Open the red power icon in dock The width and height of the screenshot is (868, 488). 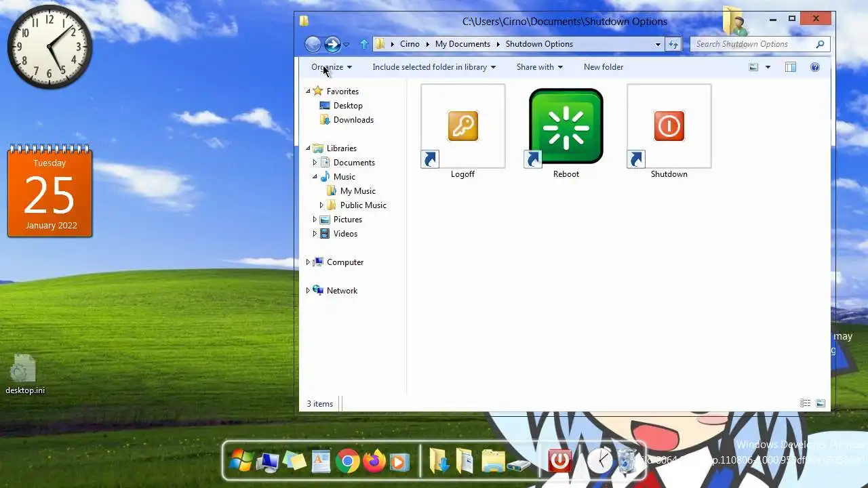click(x=559, y=461)
